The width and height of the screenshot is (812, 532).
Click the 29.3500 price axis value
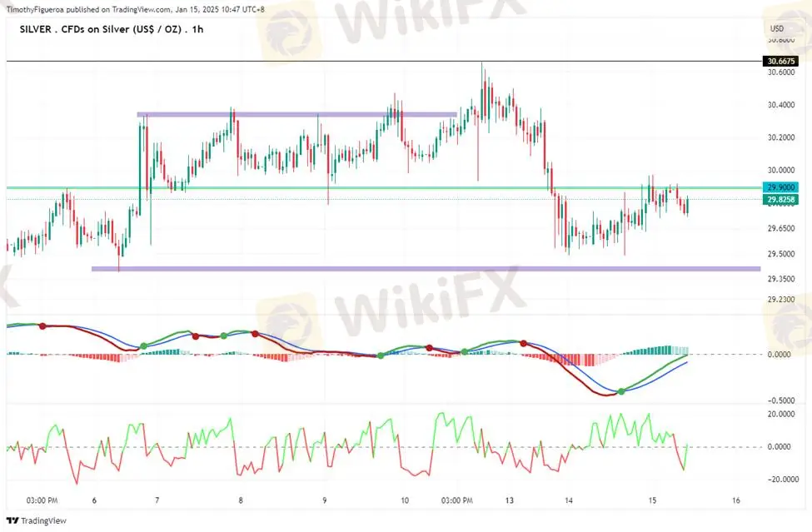pos(781,279)
